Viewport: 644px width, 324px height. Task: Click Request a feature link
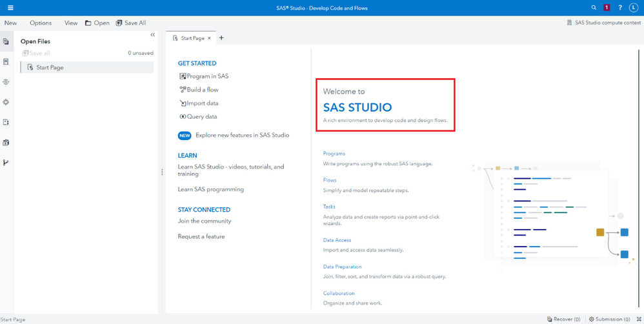tap(201, 236)
